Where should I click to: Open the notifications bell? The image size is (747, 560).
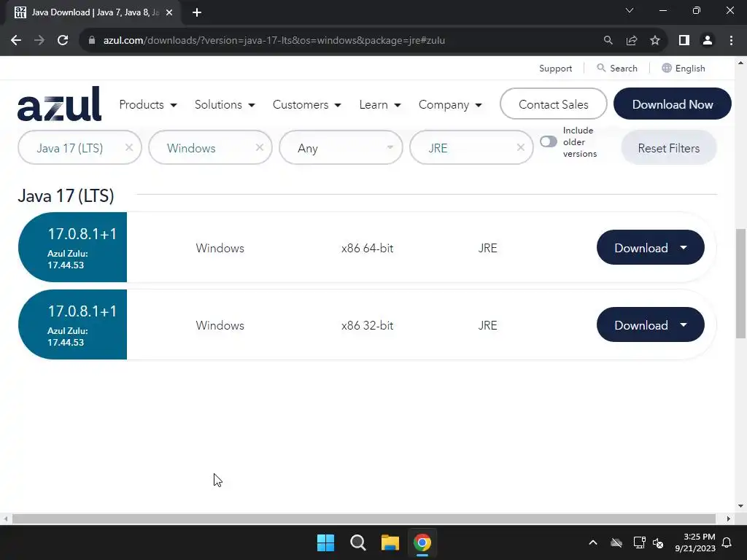pos(727,542)
